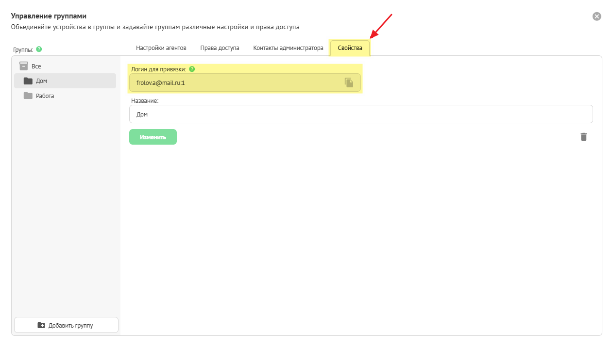Close the Управление группами dialog
Viewport: 613px width, 364px height.
pos(596,17)
